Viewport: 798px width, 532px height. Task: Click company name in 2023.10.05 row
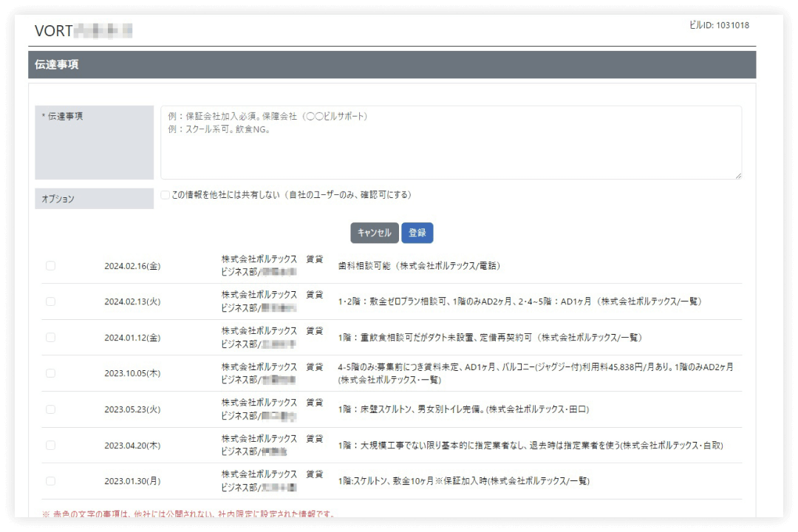[272, 373]
